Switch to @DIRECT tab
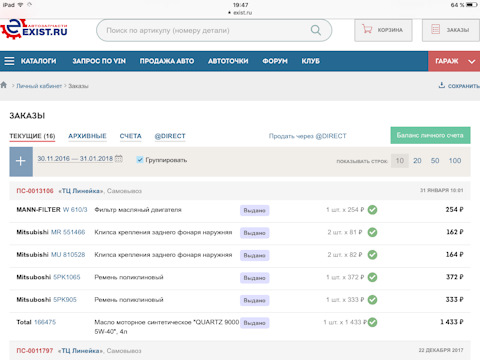Viewport: 480px width, 360px height. click(170, 136)
